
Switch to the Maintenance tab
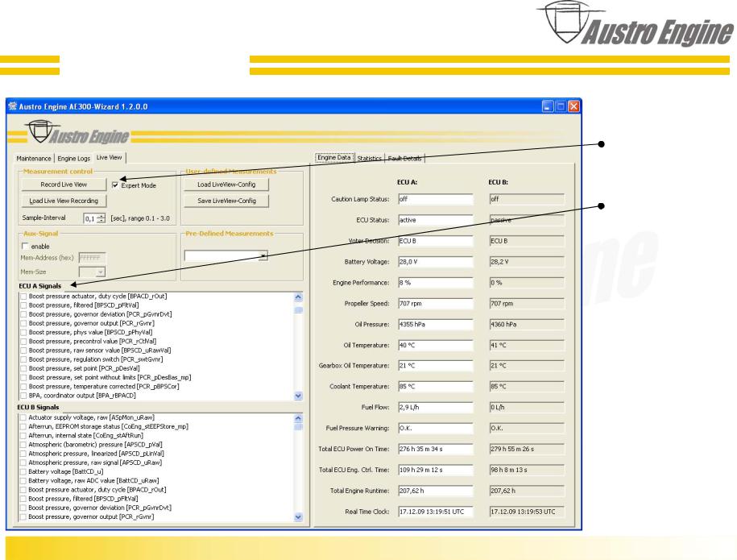(x=34, y=159)
